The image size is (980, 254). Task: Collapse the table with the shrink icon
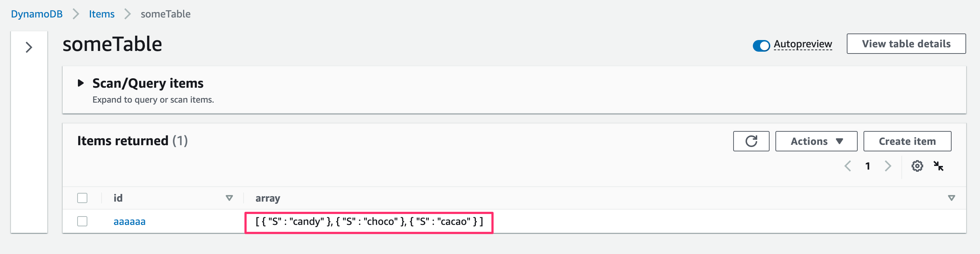938,166
